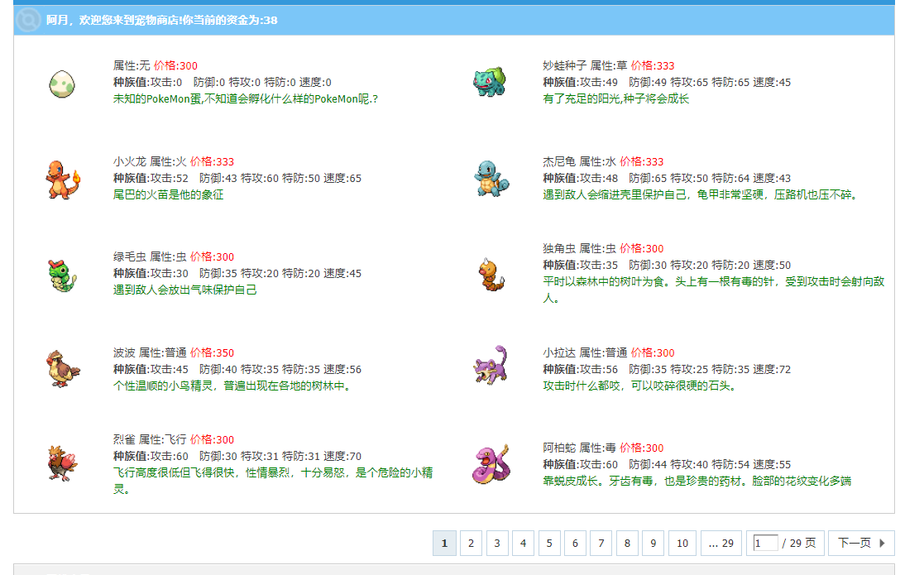Viewport: 924px width, 575px height.
Task: Go to page 2 of the shop
Action: pos(471,544)
